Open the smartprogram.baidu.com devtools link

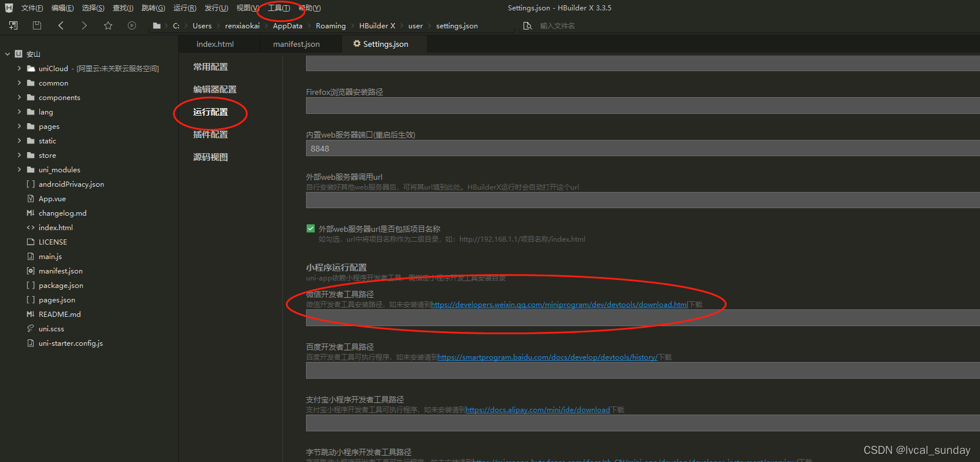[548, 357]
